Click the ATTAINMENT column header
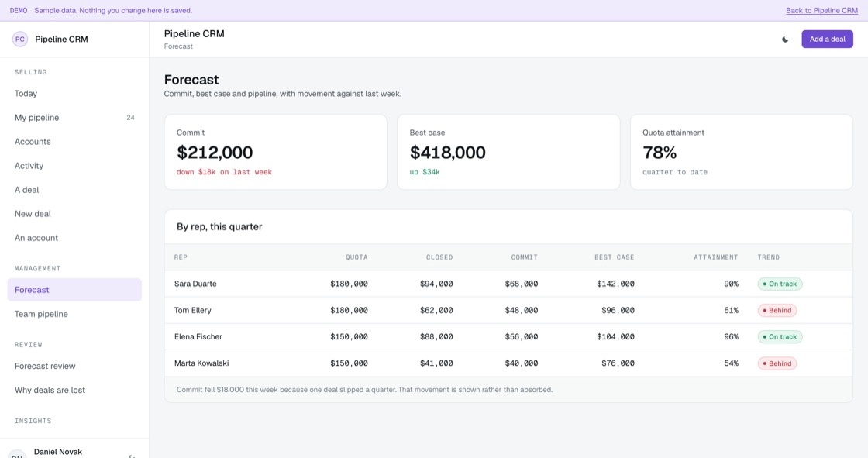 click(716, 257)
